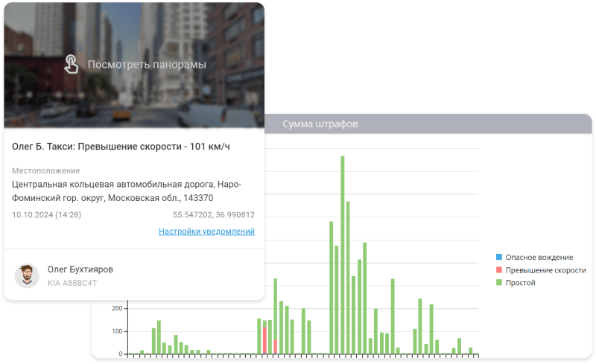Click the event date 10.10.2024 (14:28)
The width and height of the screenshot is (596, 364).
point(47,214)
